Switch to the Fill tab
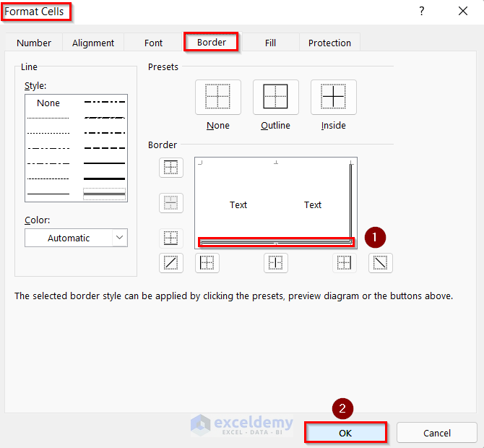The height and width of the screenshot is (448, 484). click(x=270, y=43)
